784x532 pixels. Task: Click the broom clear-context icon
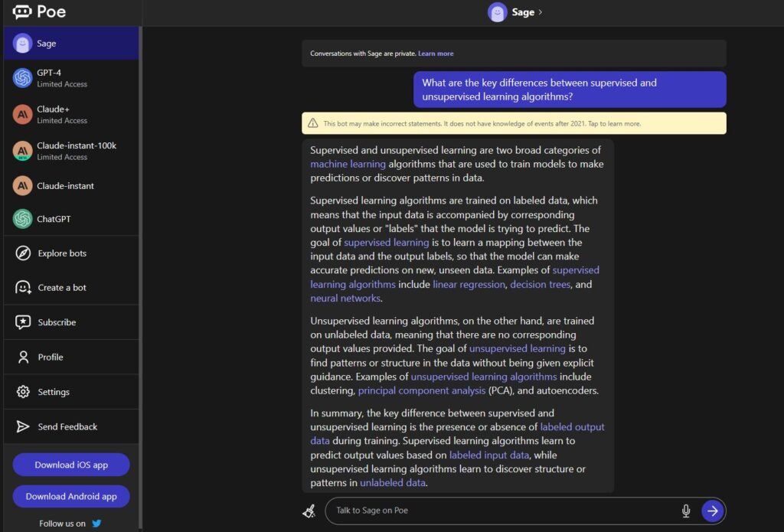click(x=309, y=511)
